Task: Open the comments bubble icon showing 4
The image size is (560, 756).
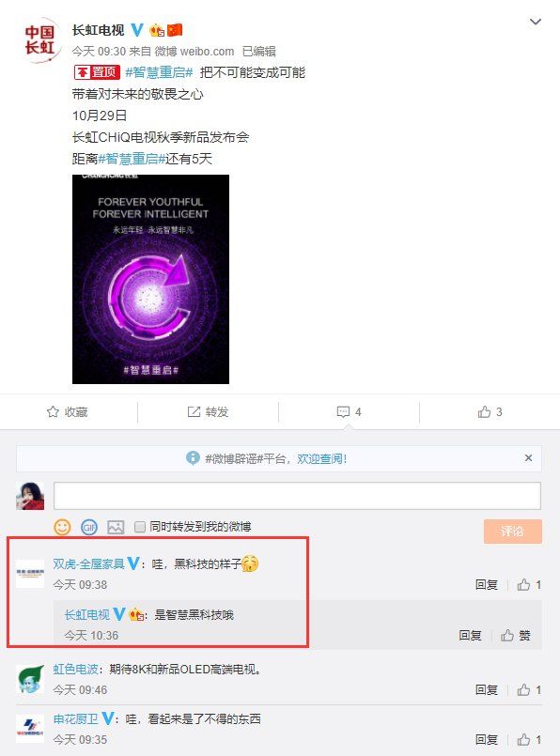Action: pyautogui.click(x=343, y=411)
